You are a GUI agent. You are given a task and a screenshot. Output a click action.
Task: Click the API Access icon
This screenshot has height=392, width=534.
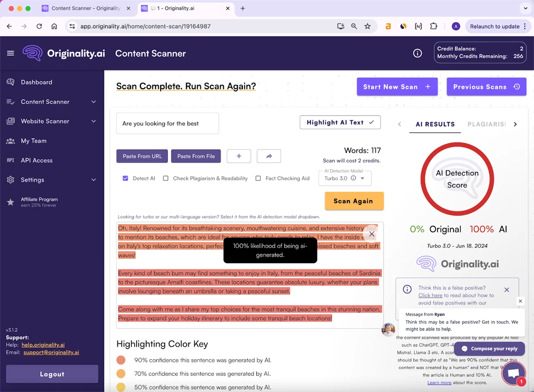10,160
